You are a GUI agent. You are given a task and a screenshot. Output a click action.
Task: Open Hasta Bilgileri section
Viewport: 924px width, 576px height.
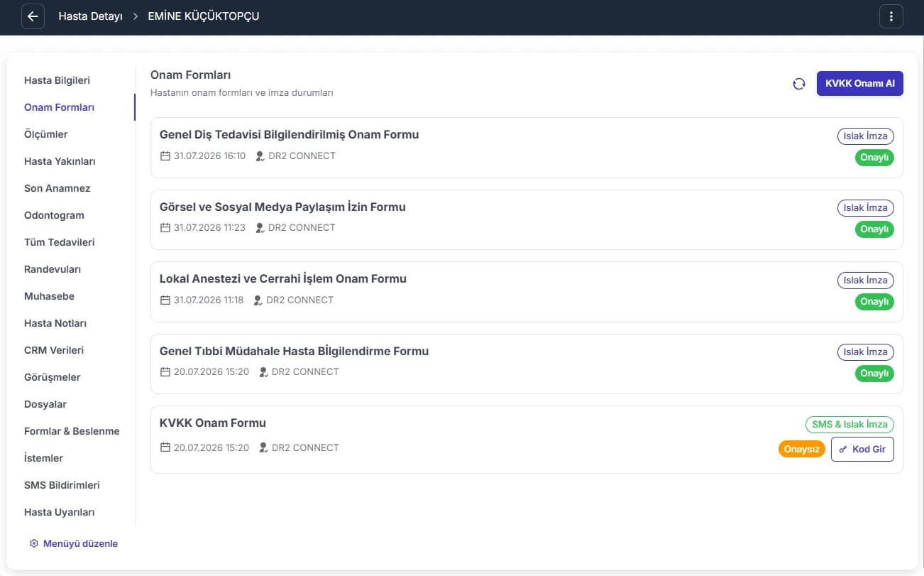tap(57, 80)
